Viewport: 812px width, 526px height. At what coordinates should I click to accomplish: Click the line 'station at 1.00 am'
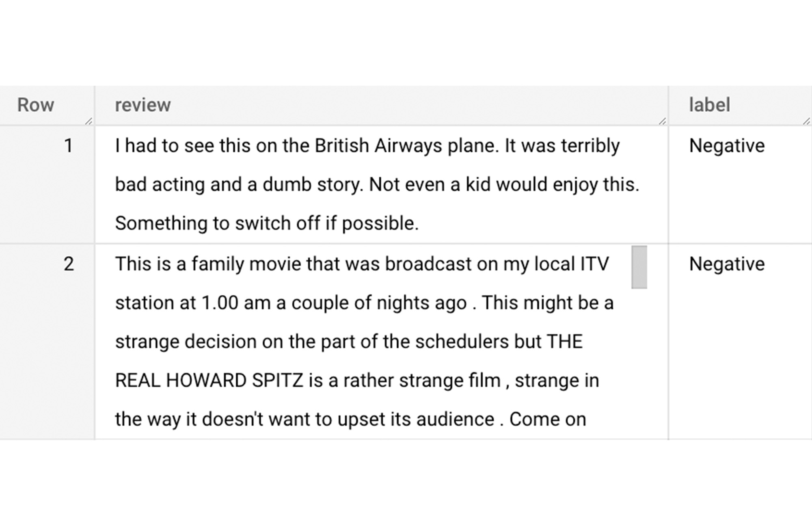[364, 303]
